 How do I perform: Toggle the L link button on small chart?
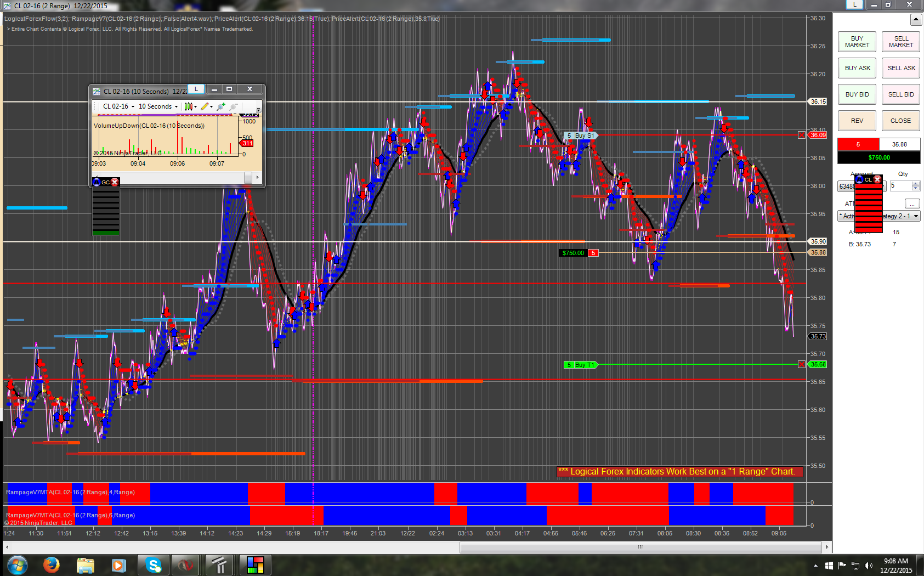pyautogui.click(x=196, y=89)
